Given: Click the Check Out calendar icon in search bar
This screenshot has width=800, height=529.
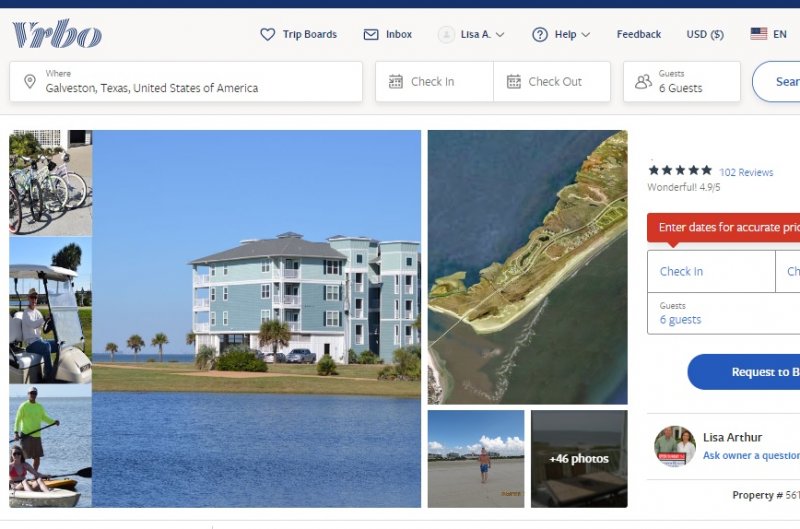Looking at the screenshot, I should pyautogui.click(x=514, y=82).
